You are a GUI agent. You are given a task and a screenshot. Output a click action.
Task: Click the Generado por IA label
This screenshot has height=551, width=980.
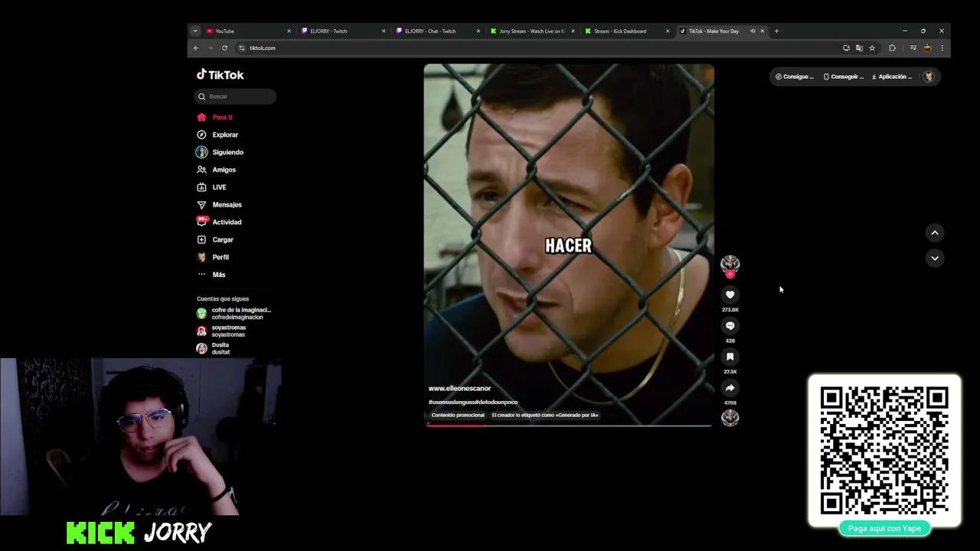pos(545,415)
